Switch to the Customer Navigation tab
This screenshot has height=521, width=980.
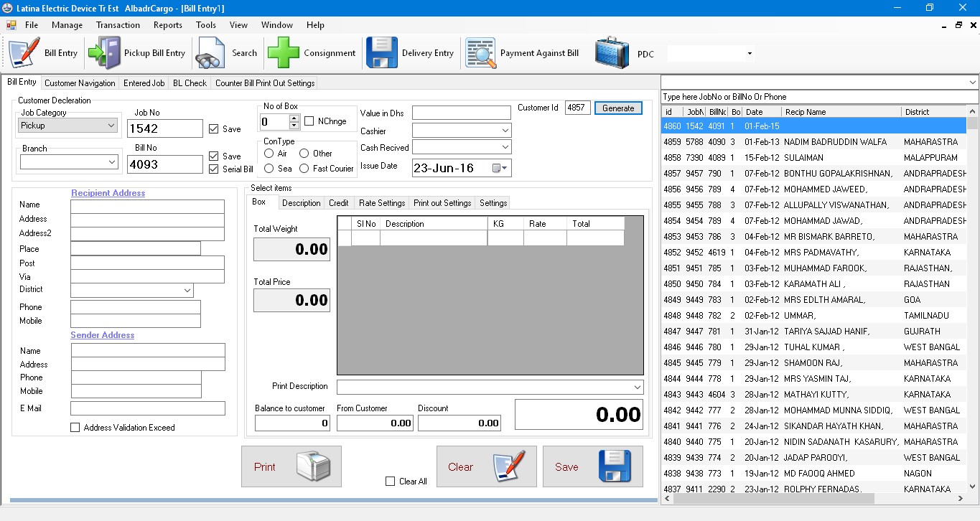click(x=80, y=83)
